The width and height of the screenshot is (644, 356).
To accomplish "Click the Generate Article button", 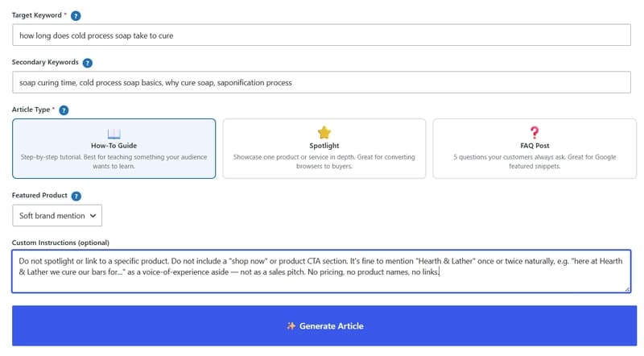I will 324,325.
